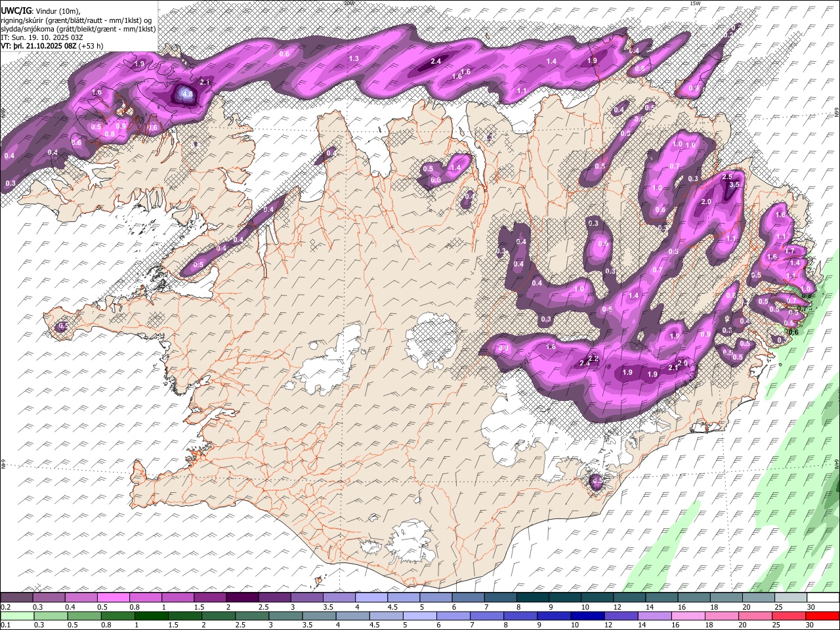The image size is (840, 630).
Task: Click the 4.8 snowfall peak value on the map
Action: (x=188, y=94)
